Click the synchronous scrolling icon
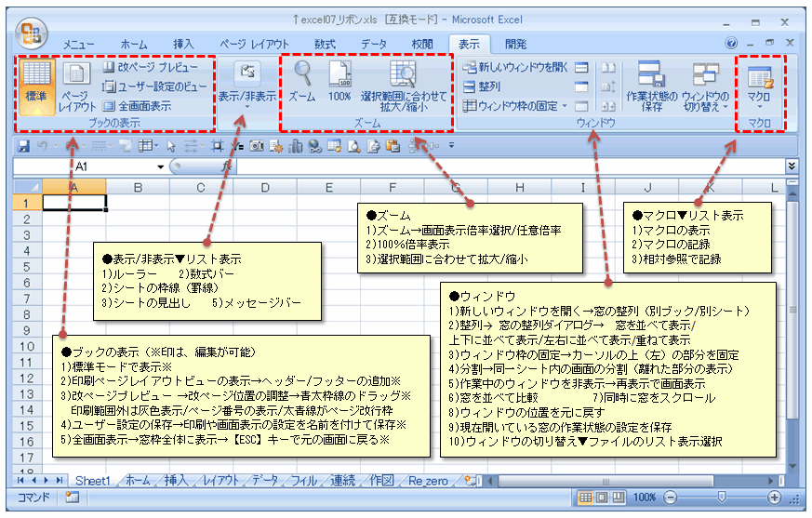The image size is (812, 518). tap(608, 86)
